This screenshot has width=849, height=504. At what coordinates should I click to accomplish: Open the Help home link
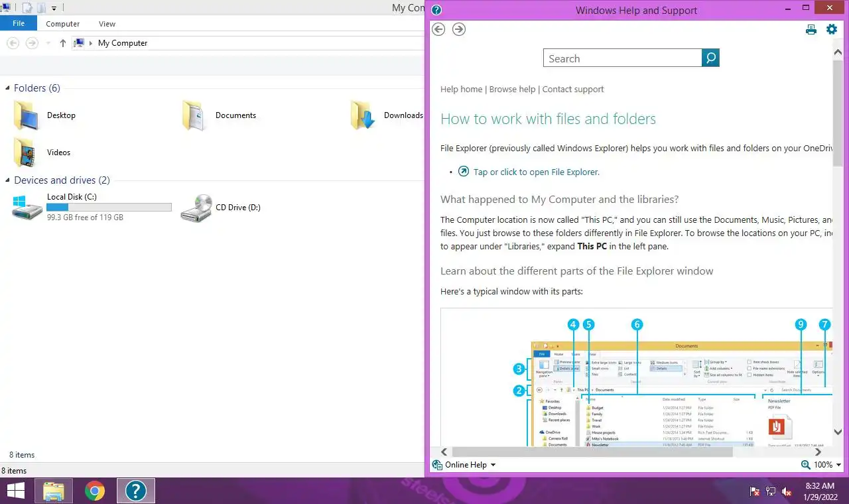pyautogui.click(x=462, y=89)
